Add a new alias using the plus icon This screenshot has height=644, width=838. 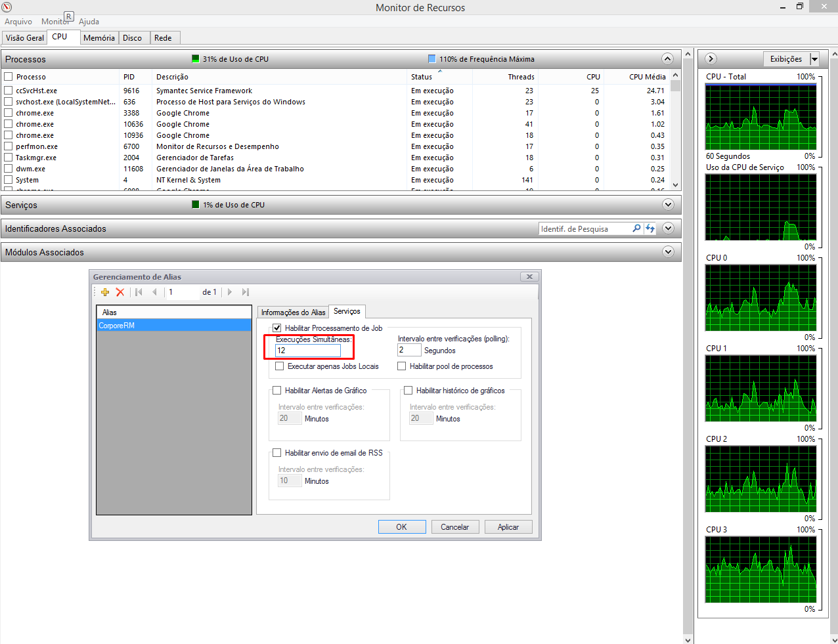pos(104,292)
